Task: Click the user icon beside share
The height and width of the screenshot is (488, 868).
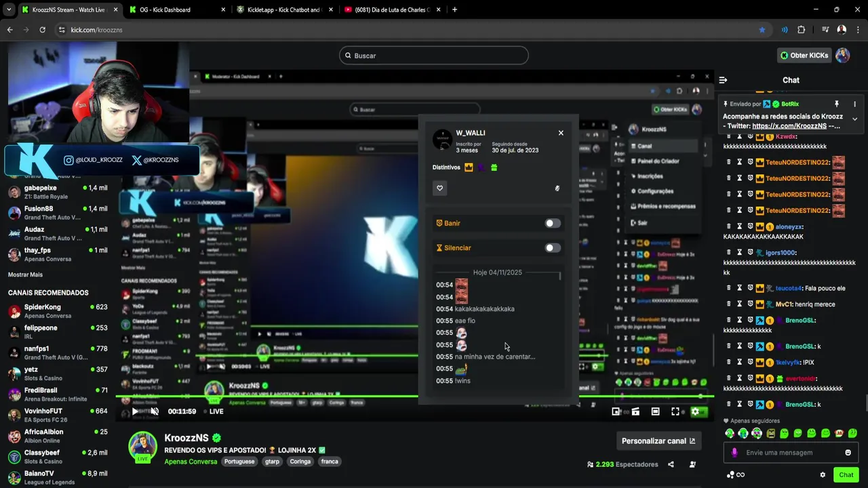Action: coord(692,464)
